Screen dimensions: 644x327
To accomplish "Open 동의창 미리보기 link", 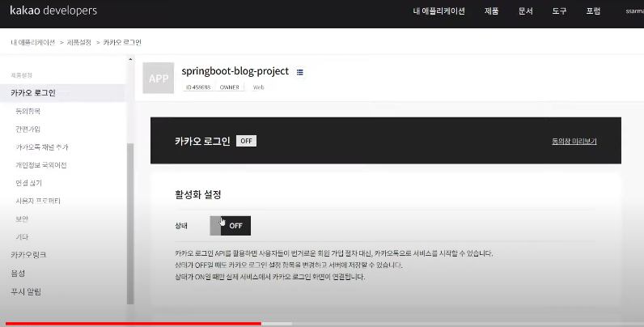I will click(x=574, y=142).
